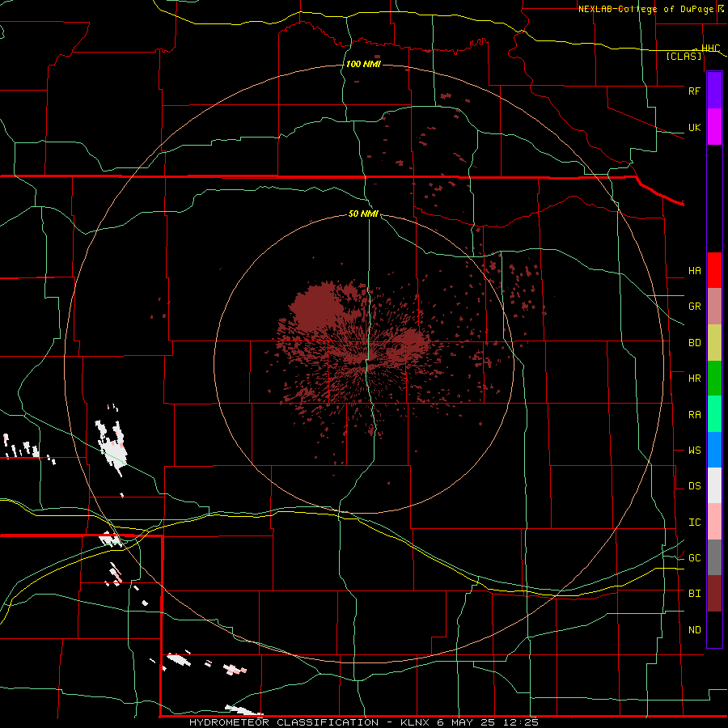Click the blue WS legend swatch

point(714,450)
